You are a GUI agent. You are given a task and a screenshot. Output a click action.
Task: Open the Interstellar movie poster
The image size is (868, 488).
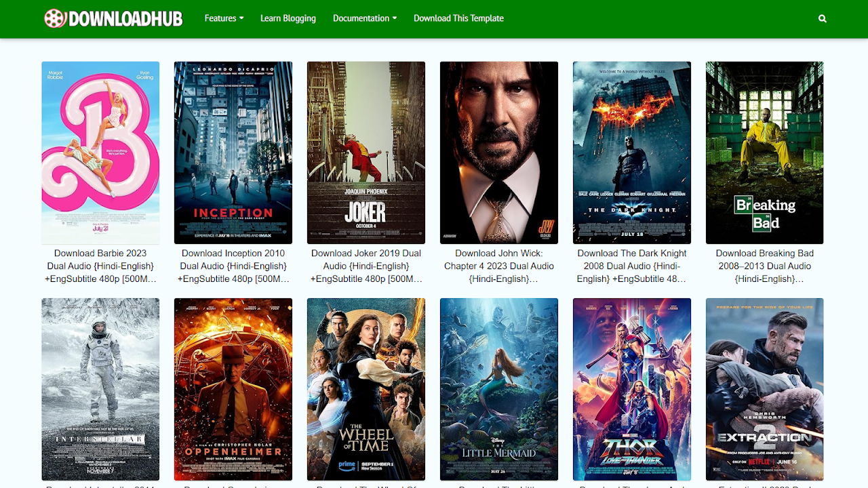point(100,389)
